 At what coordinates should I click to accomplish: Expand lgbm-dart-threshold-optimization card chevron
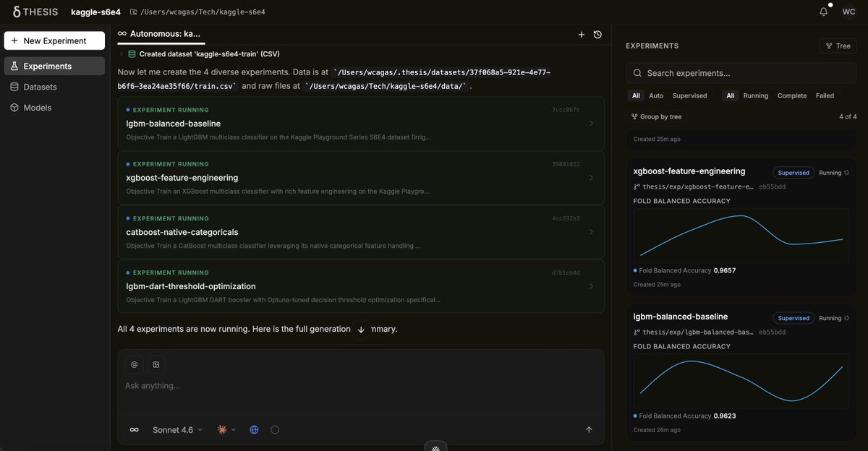pyautogui.click(x=591, y=286)
